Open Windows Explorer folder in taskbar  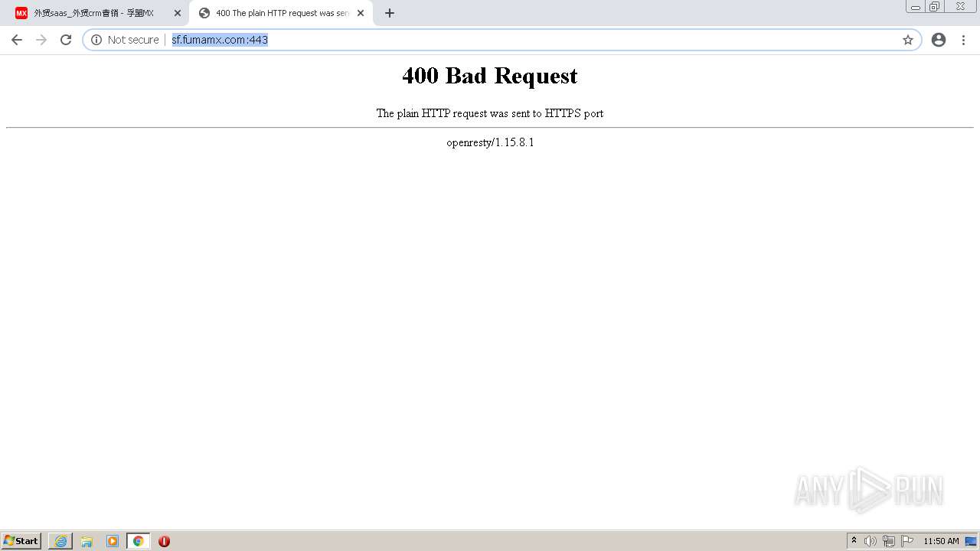(x=87, y=541)
